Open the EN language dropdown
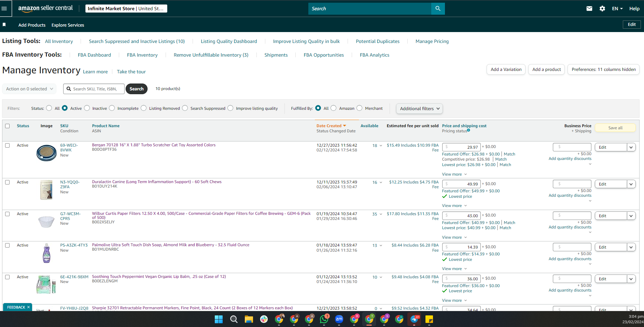This screenshot has width=644, height=327. (617, 9)
